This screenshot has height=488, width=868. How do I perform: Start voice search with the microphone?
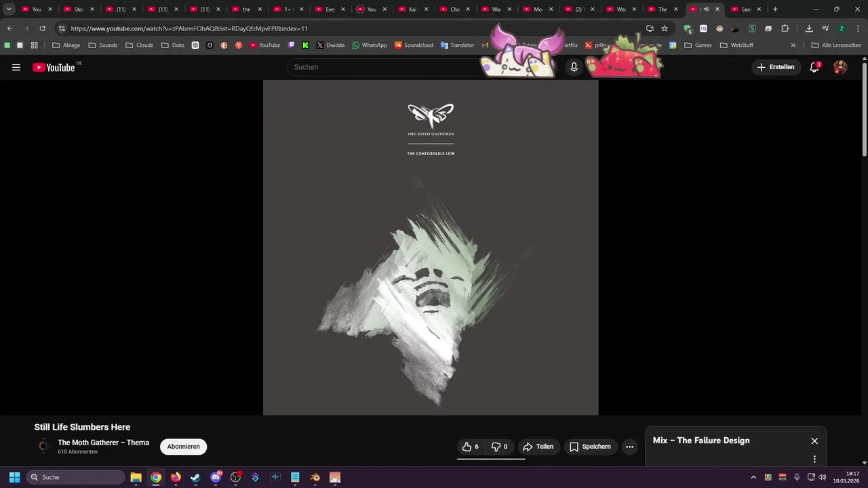(574, 67)
